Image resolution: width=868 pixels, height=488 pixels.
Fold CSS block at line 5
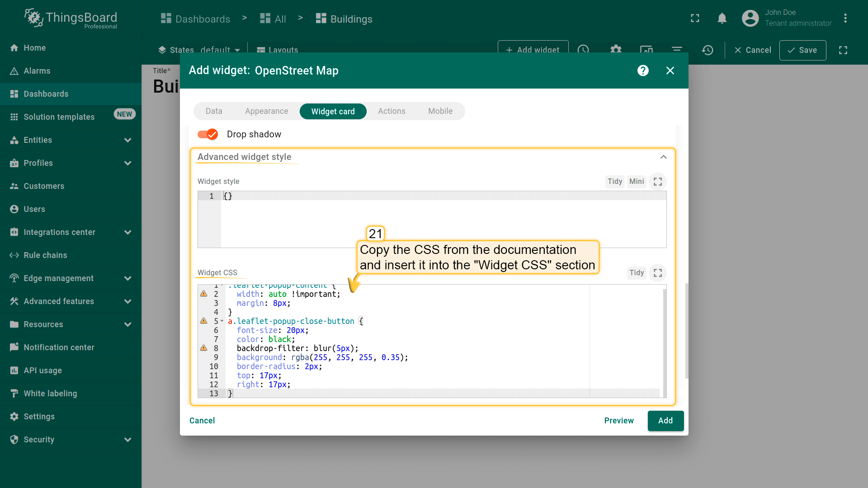click(222, 321)
